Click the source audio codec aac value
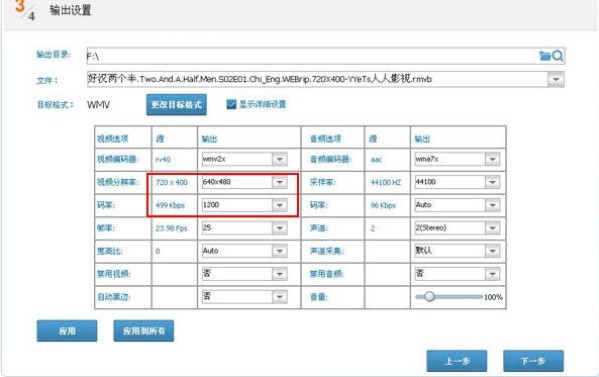The width and height of the screenshot is (599, 377). pyautogui.click(x=376, y=160)
